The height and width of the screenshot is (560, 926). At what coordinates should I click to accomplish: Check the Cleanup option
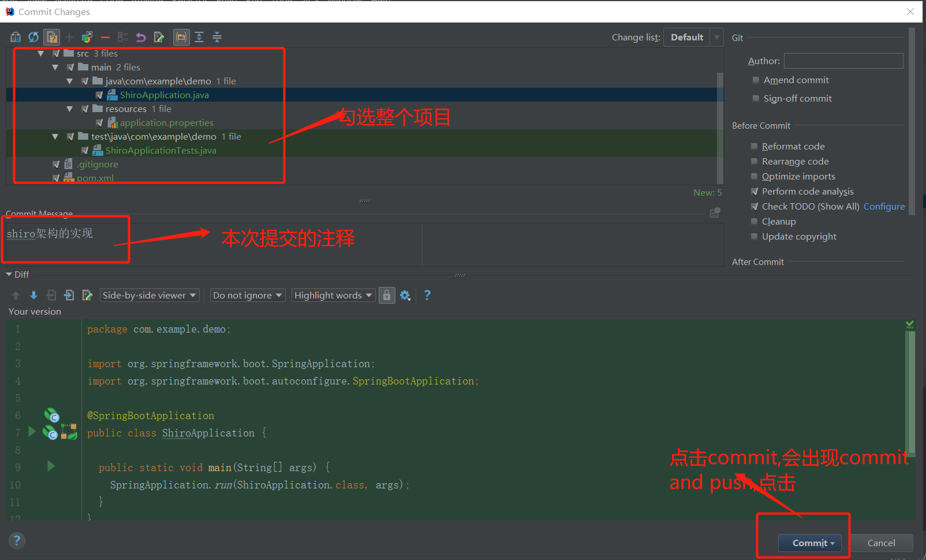pyautogui.click(x=754, y=222)
